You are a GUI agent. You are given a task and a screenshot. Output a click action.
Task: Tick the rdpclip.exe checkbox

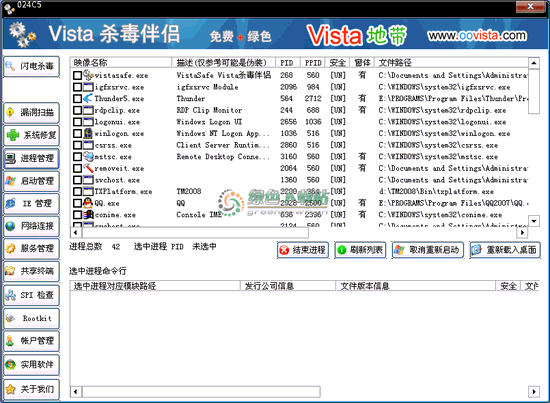click(x=78, y=110)
